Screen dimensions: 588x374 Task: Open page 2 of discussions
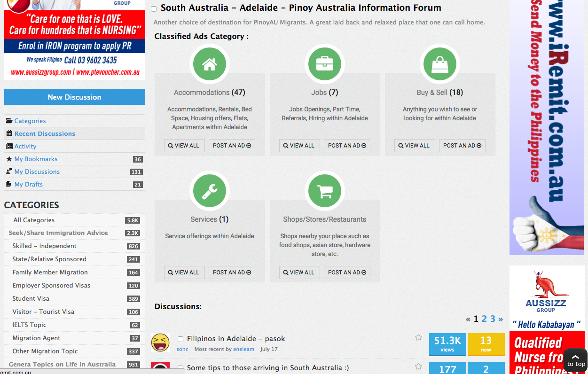tap(484, 319)
